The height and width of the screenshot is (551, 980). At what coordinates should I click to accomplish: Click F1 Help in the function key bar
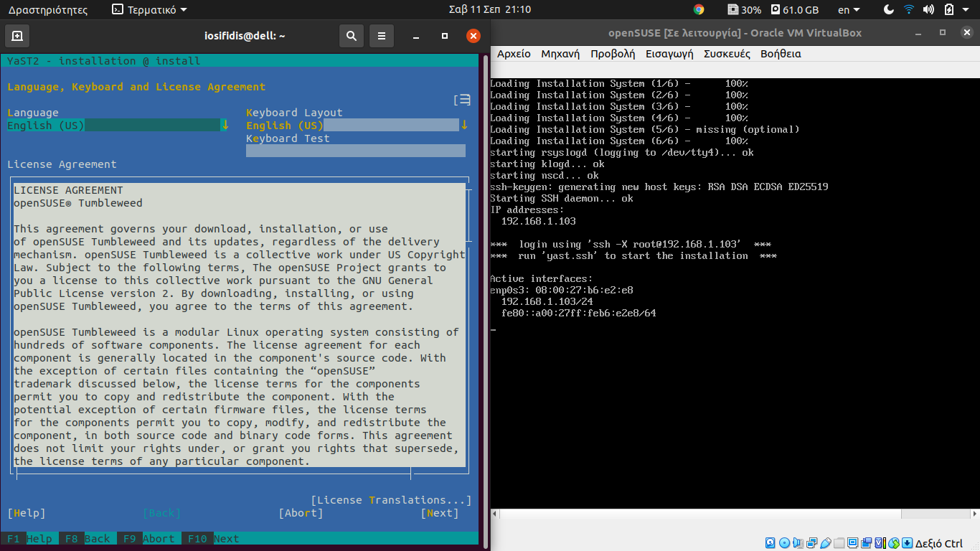pos(29,539)
